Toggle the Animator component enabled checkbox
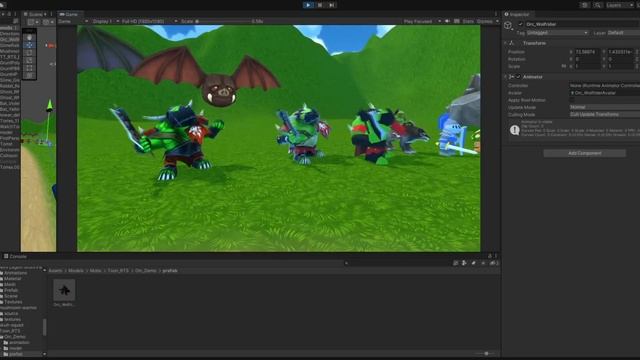 518,77
